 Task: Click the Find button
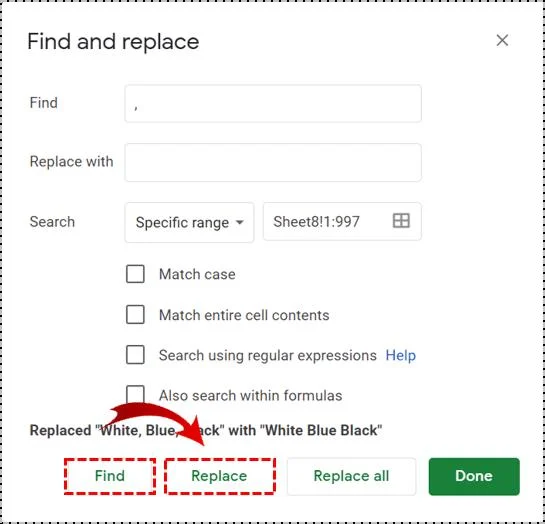[110, 476]
